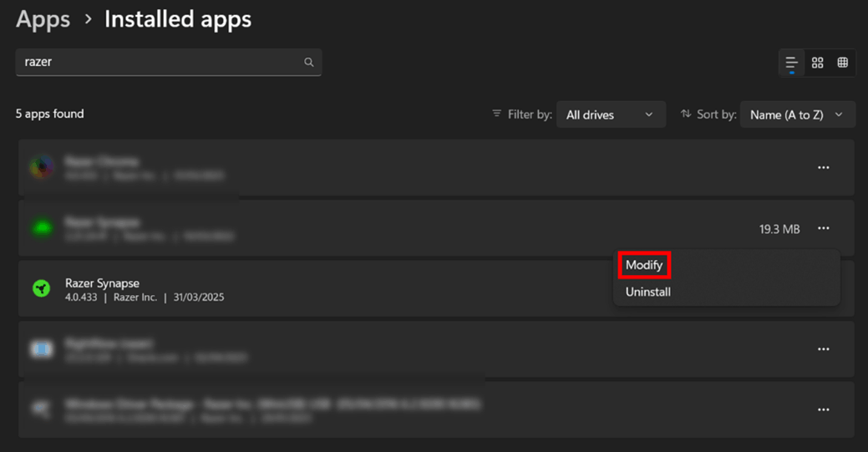Click the colorful Razer Chroma app icon

tap(42, 167)
